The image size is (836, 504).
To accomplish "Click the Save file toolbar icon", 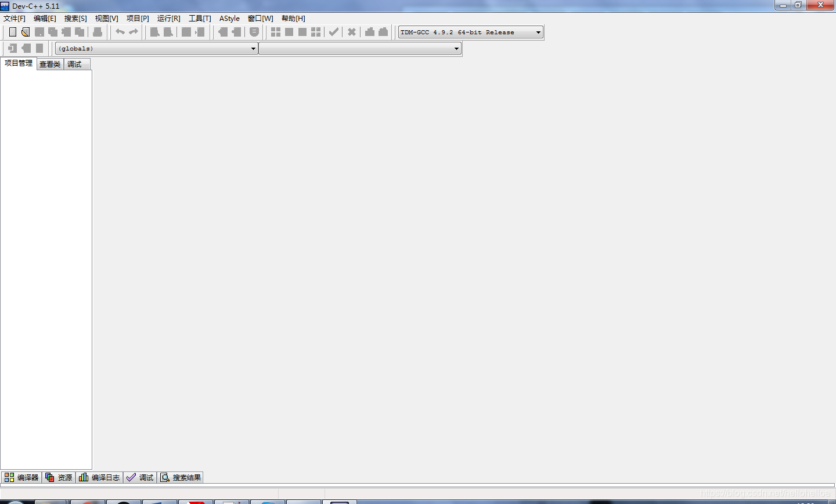I will click(39, 32).
